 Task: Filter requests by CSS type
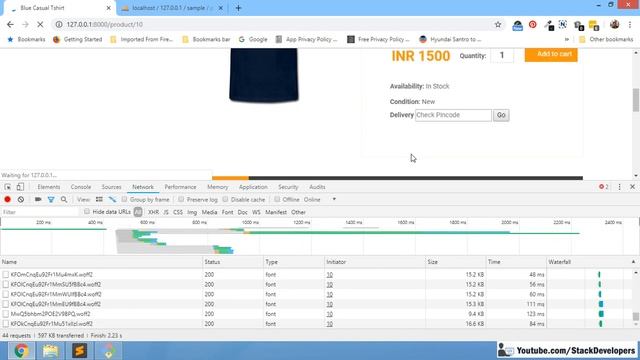pyautogui.click(x=178, y=212)
